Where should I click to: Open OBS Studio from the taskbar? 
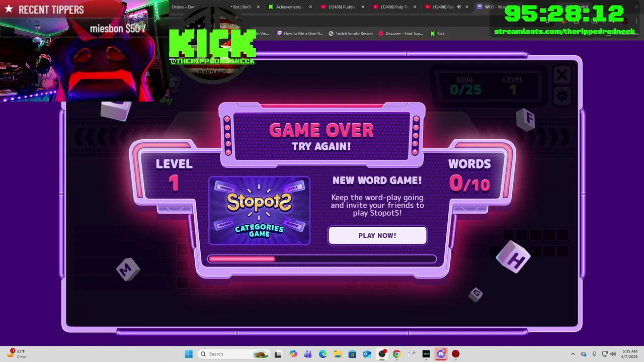[x=382, y=354]
